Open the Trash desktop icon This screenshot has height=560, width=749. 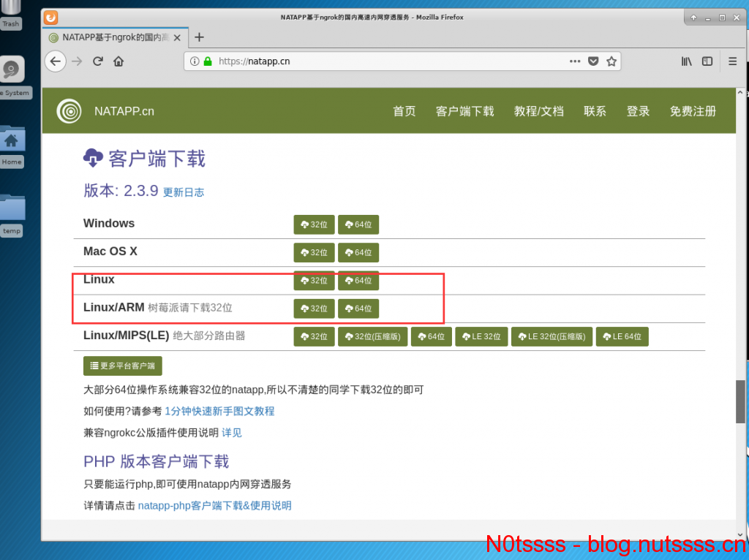pyautogui.click(x=10, y=15)
